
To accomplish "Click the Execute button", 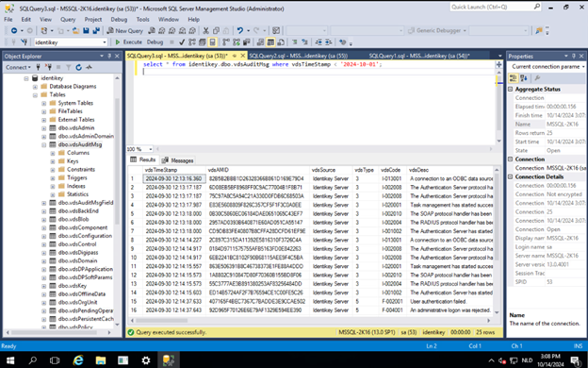I will [128, 42].
